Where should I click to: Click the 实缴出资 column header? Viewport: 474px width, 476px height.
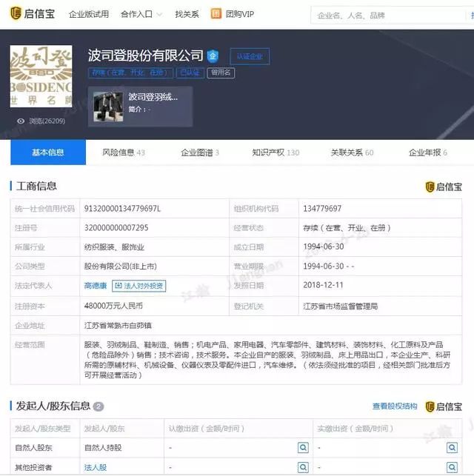click(355, 429)
